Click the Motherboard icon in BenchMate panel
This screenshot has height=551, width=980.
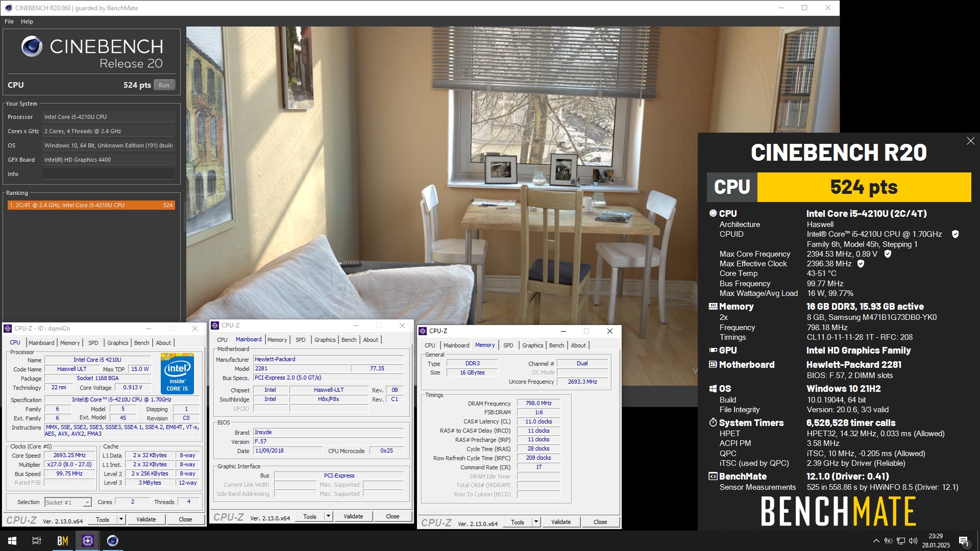point(713,365)
